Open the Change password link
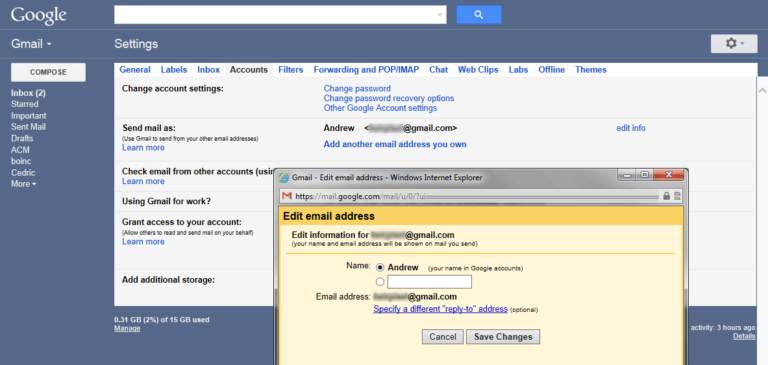Image resolution: width=768 pixels, height=365 pixels. [357, 88]
